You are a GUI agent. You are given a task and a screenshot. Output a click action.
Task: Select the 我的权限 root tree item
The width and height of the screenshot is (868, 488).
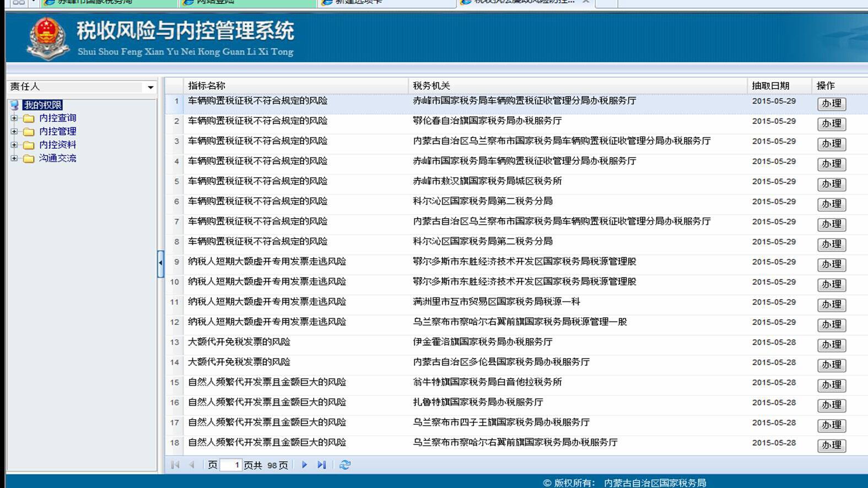click(43, 105)
